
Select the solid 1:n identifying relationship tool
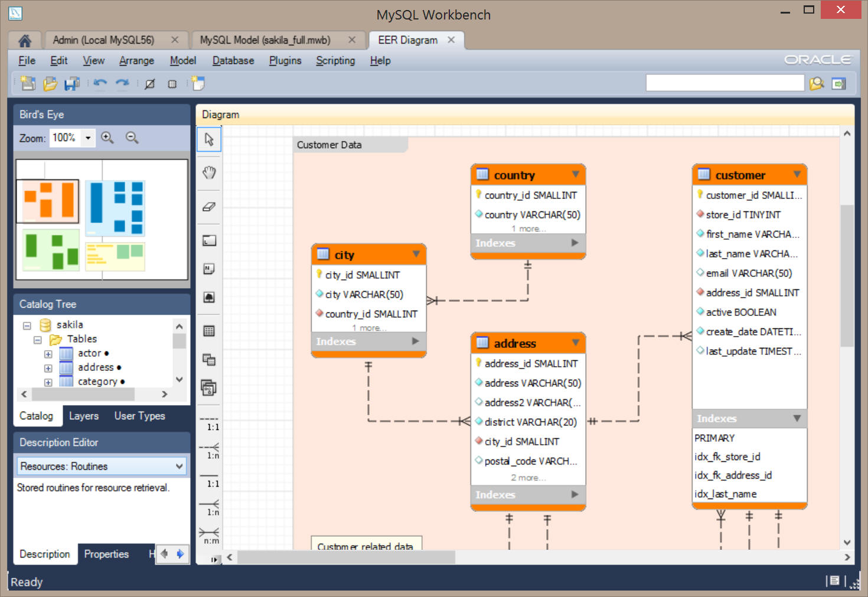(x=209, y=508)
